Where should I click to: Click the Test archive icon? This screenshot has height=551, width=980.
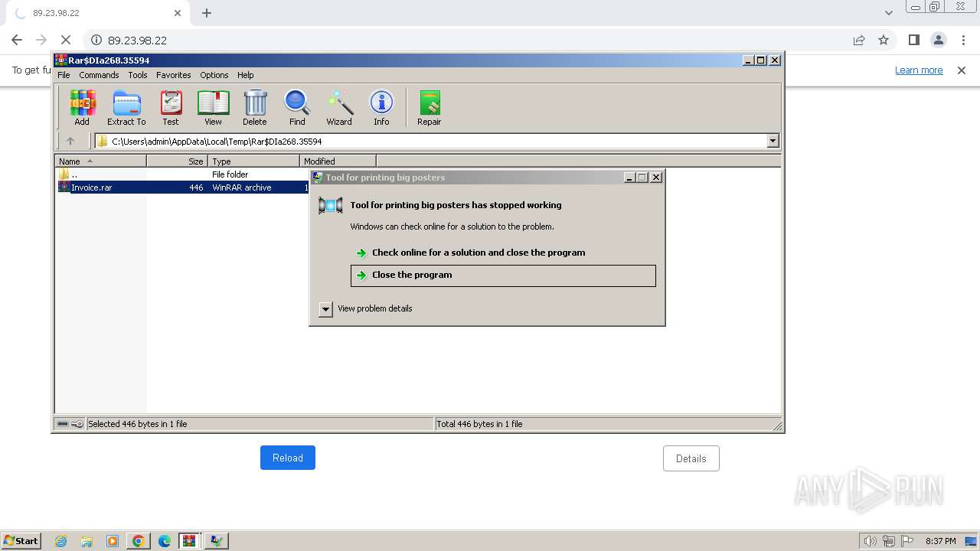tap(171, 107)
